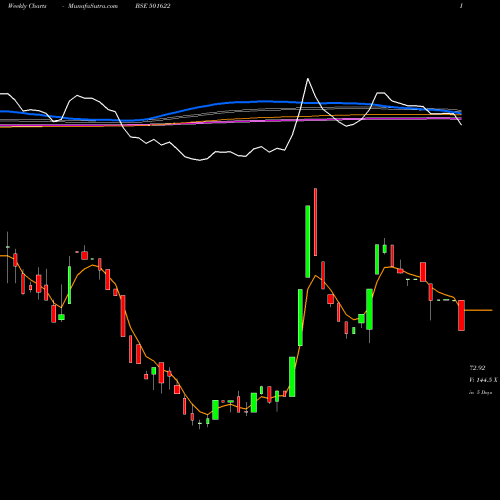Image resolution: width=500 pixels, height=500 pixels.
Task: Click the 'BSE 501622' symbol text
Action: 153,6
